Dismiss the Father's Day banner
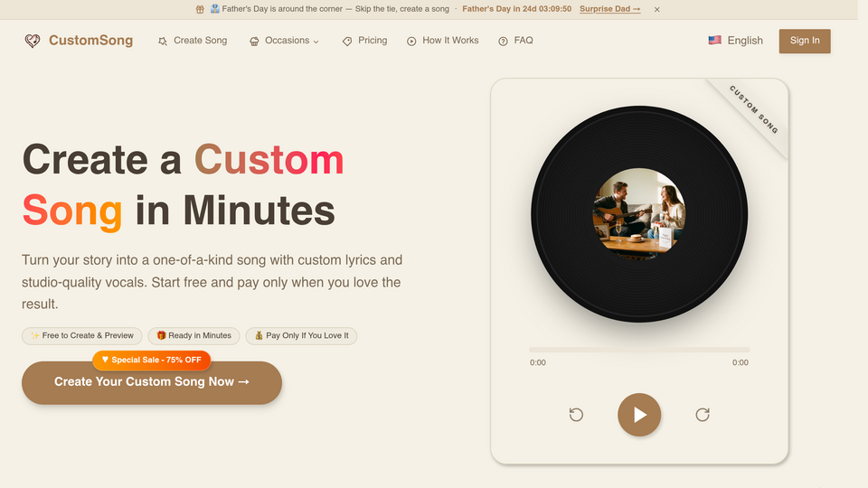 (x=656, y=9)
